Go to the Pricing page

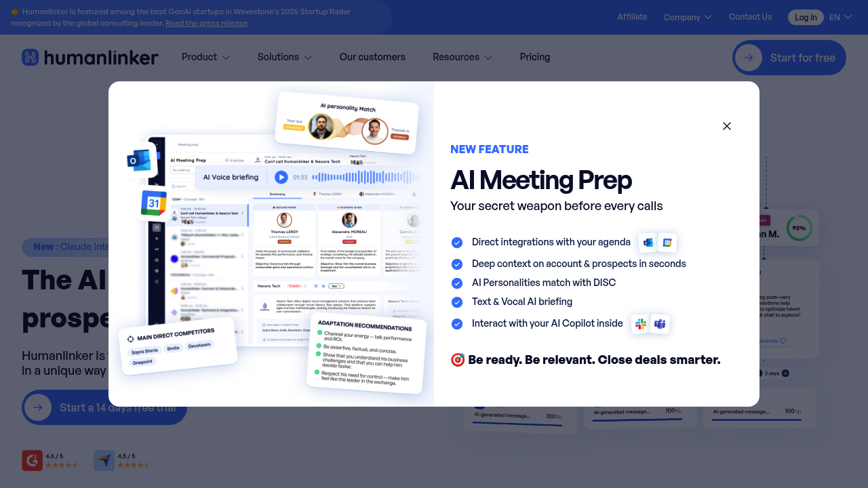pyautogui.click(x=535, y=58)
